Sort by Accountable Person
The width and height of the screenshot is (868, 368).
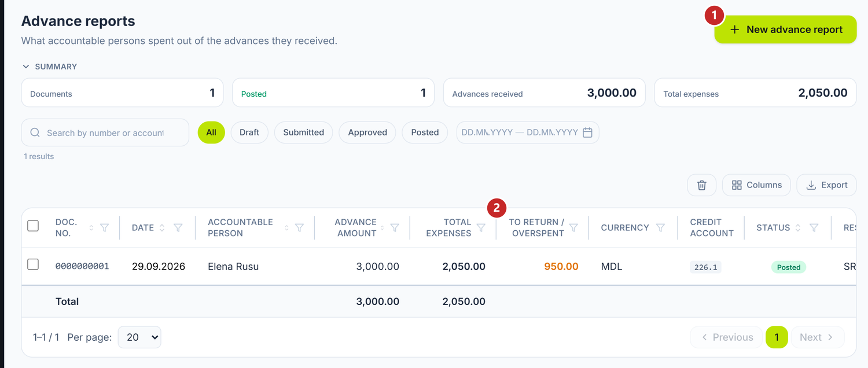286,228
